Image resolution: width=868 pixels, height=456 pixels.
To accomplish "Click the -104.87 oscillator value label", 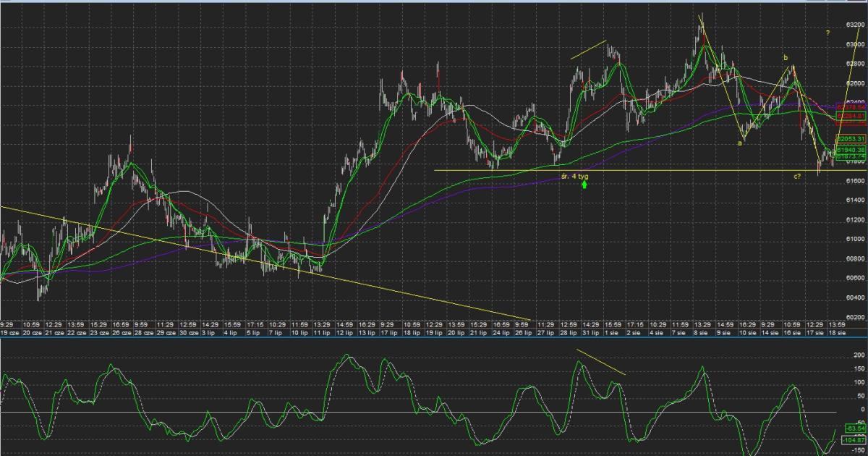I will pyautogui.click(x=854, y=440).
